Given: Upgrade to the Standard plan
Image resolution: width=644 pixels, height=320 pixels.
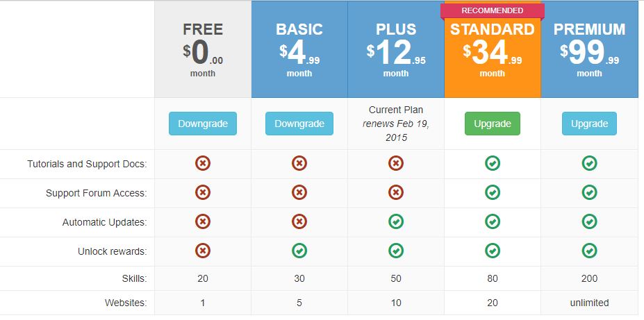Looking at the screenshot, I should (492, 124).
